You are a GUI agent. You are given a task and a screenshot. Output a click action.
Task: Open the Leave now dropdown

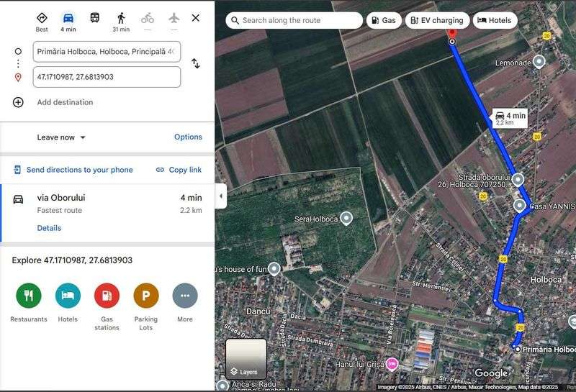pyautogui.click(x=61, y=137)
